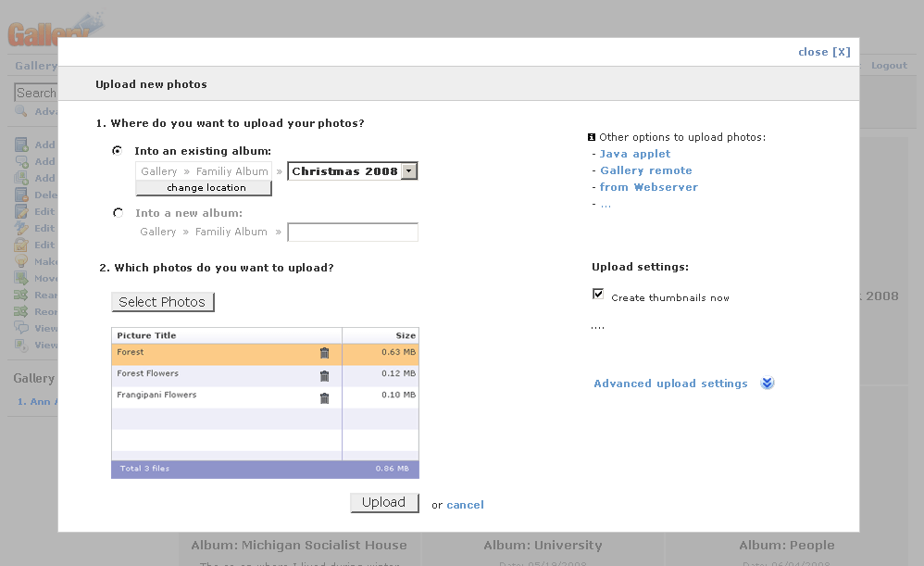Click info icon beside Other options
Viewport: 924px width, 566px height.
coord(592,137)
